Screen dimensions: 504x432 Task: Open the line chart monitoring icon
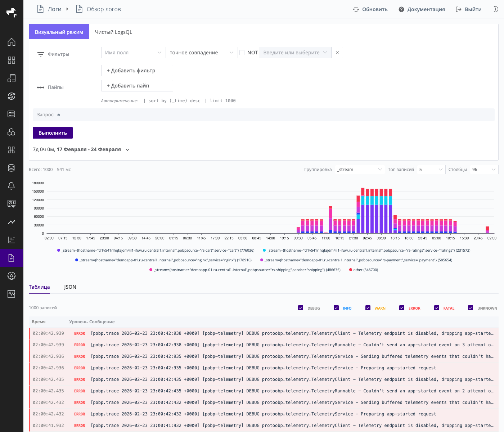tap(12, 222)
